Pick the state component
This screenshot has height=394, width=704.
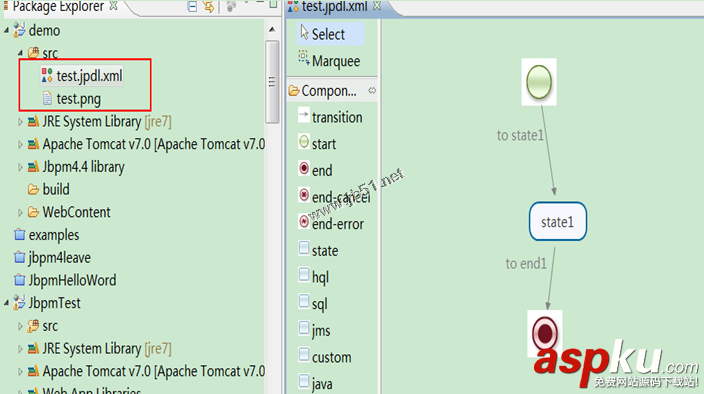click(x=318, y=250)
